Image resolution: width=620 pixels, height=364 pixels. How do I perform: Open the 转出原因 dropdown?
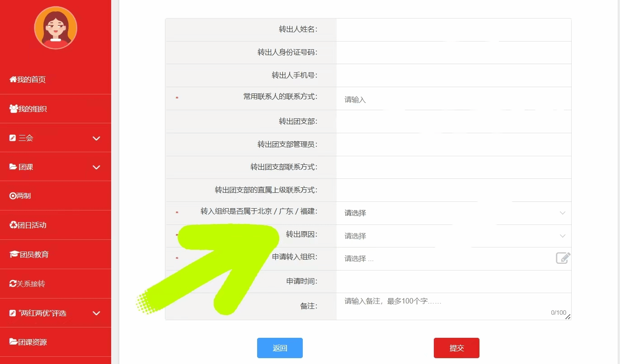454,236
